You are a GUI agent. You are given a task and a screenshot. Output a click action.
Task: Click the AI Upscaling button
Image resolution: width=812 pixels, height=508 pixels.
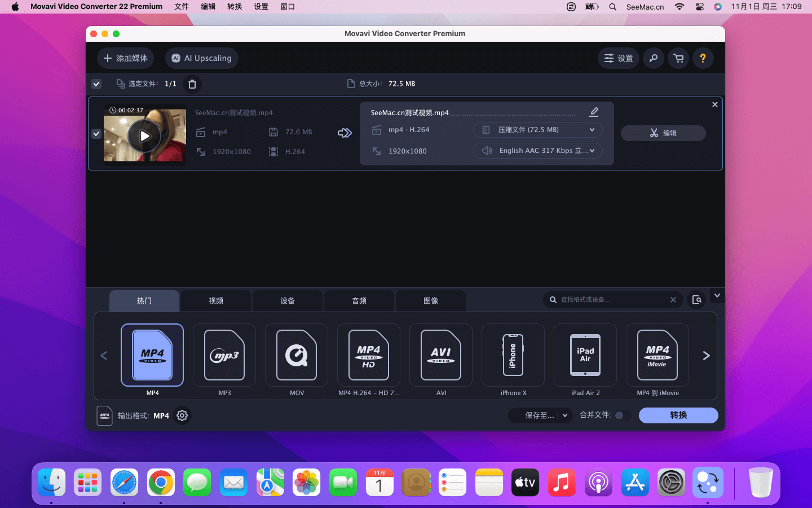point(202,58)
